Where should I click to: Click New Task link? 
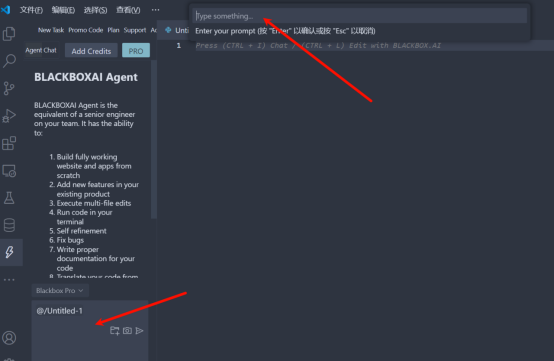[x=51, y=30]
